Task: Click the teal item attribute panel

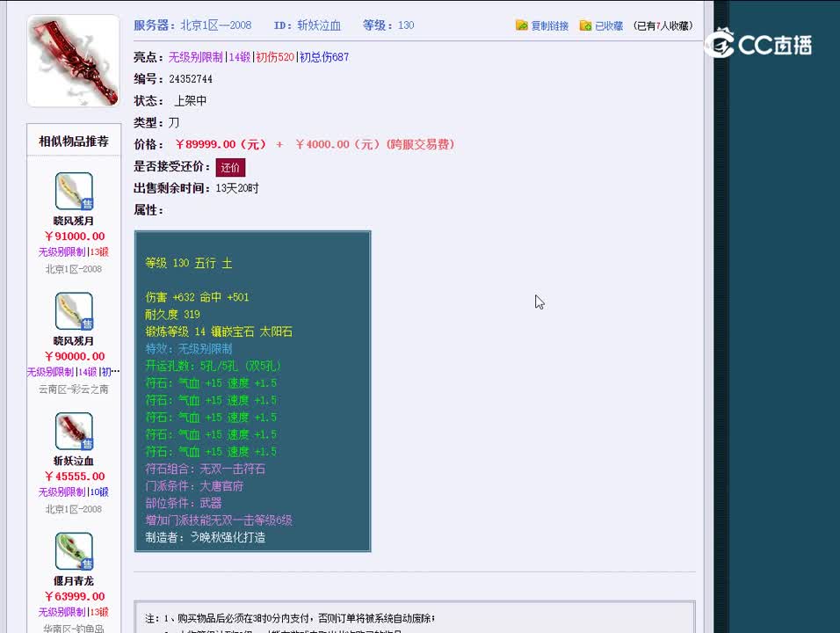Action: pyautogui.click(x=253, y=391)
